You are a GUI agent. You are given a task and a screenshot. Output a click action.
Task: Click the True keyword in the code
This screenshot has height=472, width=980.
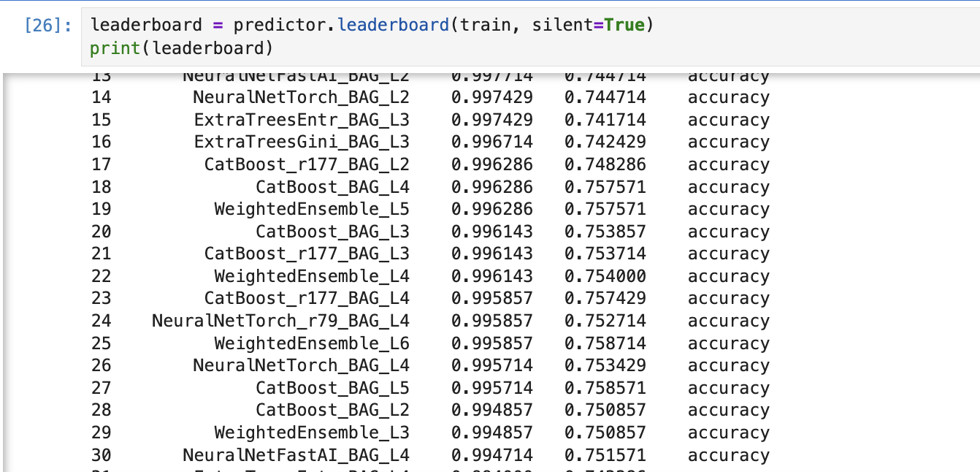624,25
